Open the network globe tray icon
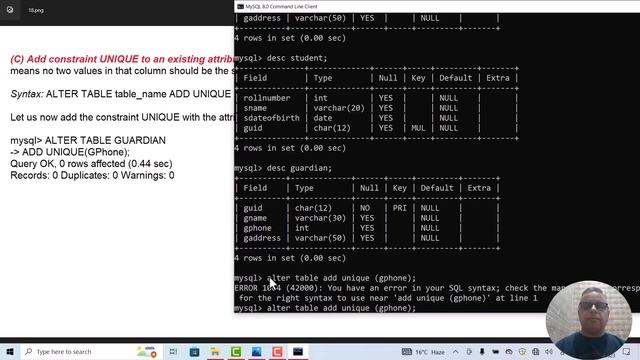The height and width of the screenshot is (360, 640). click(536, 351)
